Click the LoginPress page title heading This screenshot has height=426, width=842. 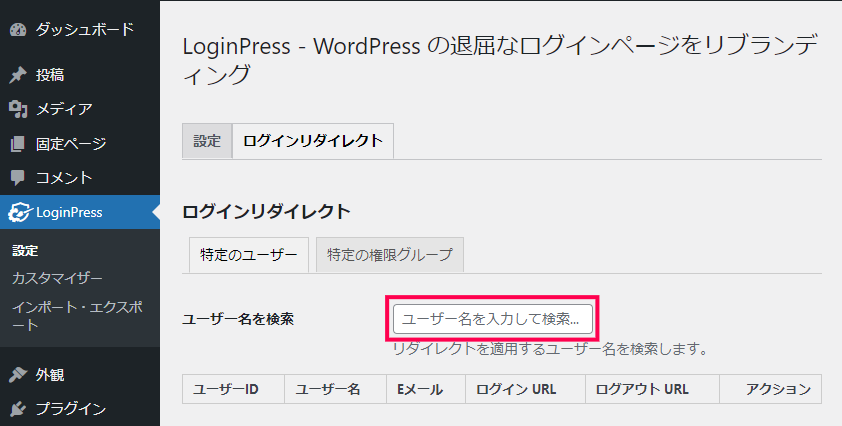coord(499,60)
